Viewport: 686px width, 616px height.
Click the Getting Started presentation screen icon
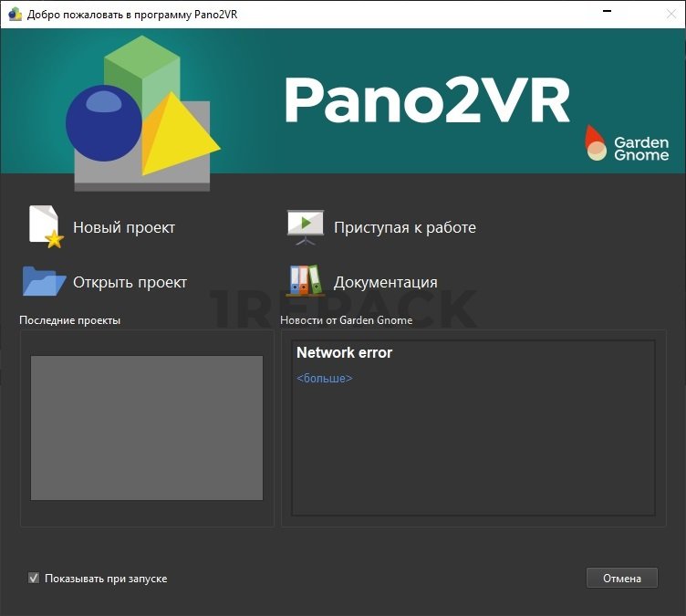tap(305, 226)
